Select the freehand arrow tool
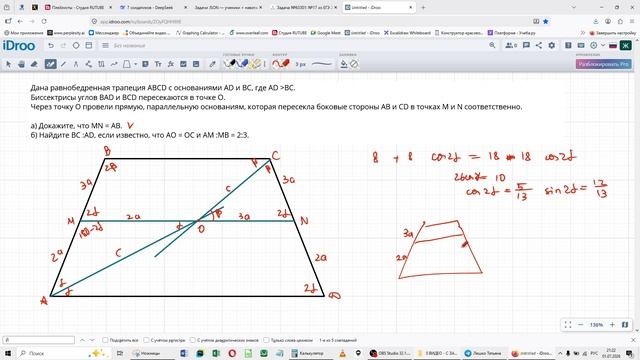This screenshot has height=360, width=640. [114, 64]
